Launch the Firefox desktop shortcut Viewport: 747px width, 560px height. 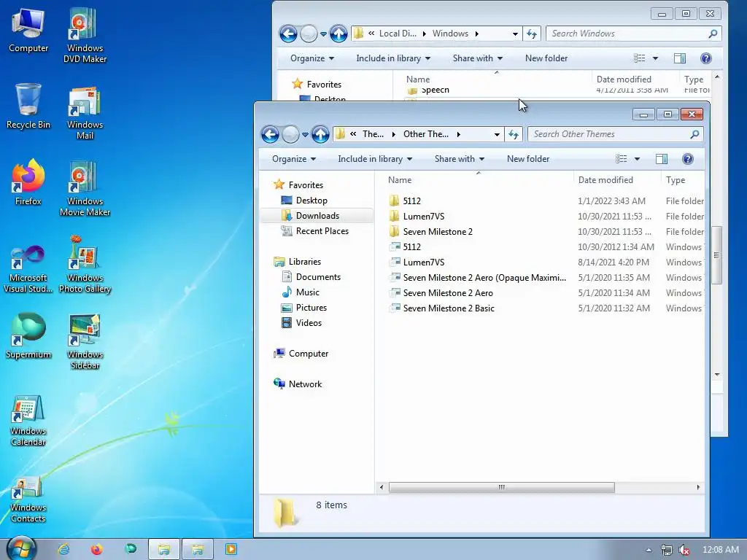tap(28, 183)
